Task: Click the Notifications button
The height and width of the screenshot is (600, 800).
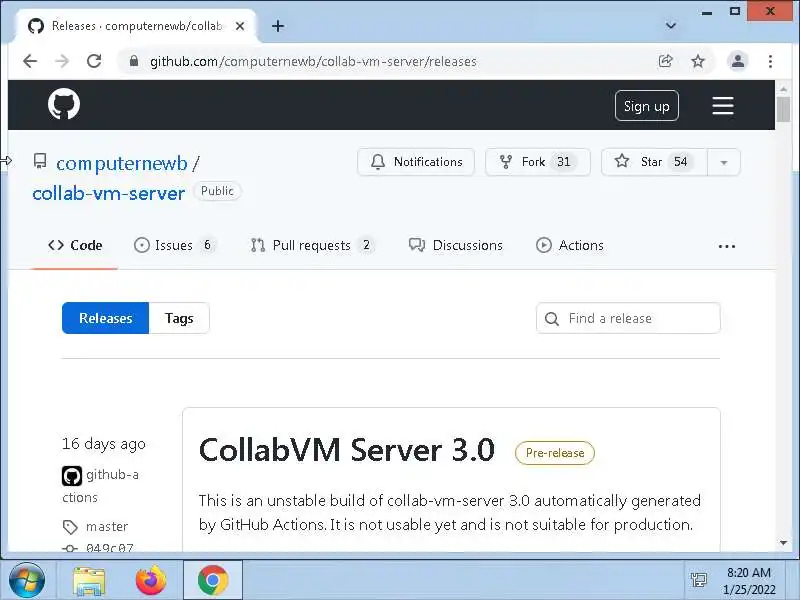Action: (416, 162)
